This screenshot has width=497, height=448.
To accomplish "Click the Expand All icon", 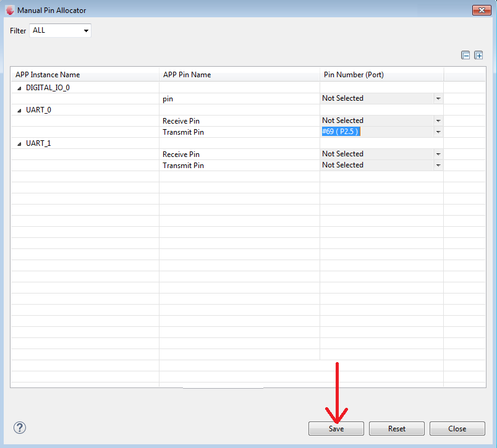I will pyautogui.click(x=478, y=56).
